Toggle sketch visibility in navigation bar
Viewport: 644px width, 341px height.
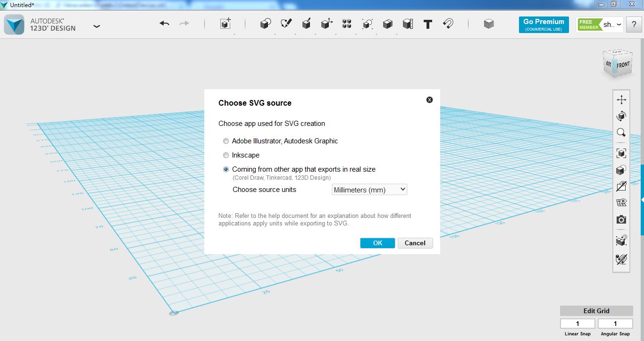pos(621,186)
